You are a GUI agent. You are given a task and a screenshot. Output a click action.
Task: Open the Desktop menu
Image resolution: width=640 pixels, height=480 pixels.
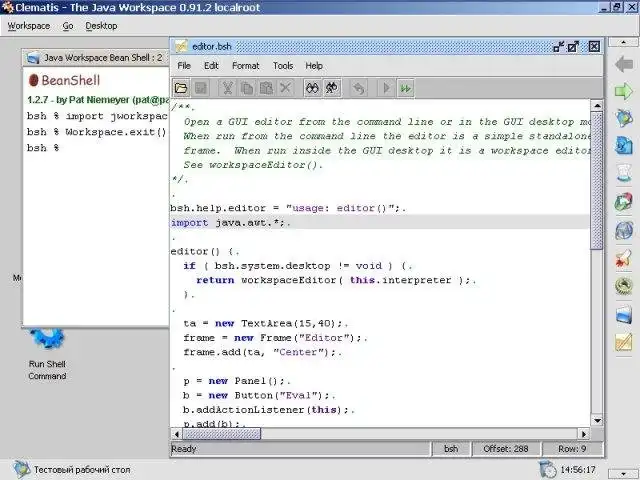point(101,26)
